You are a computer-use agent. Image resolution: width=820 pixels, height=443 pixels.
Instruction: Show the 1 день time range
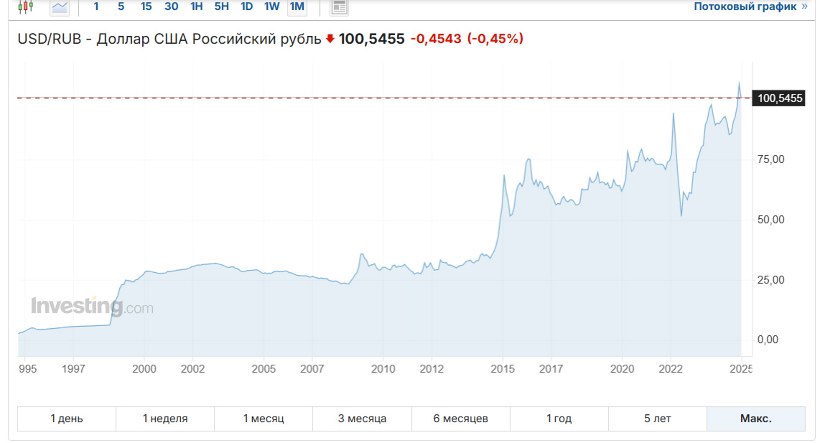point(67,418)
